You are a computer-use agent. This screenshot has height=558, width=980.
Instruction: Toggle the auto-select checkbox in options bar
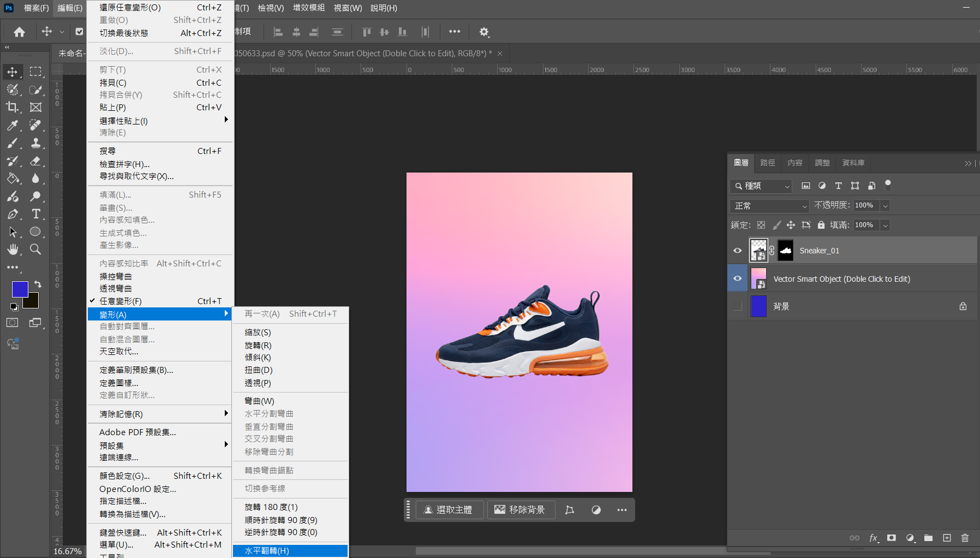80,32
